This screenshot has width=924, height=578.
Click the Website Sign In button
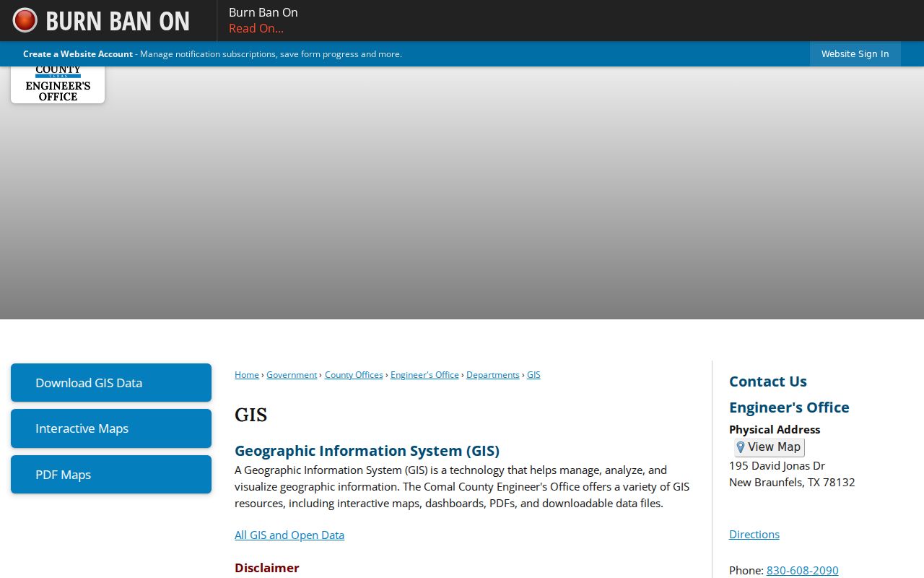[x=855, y=54]
